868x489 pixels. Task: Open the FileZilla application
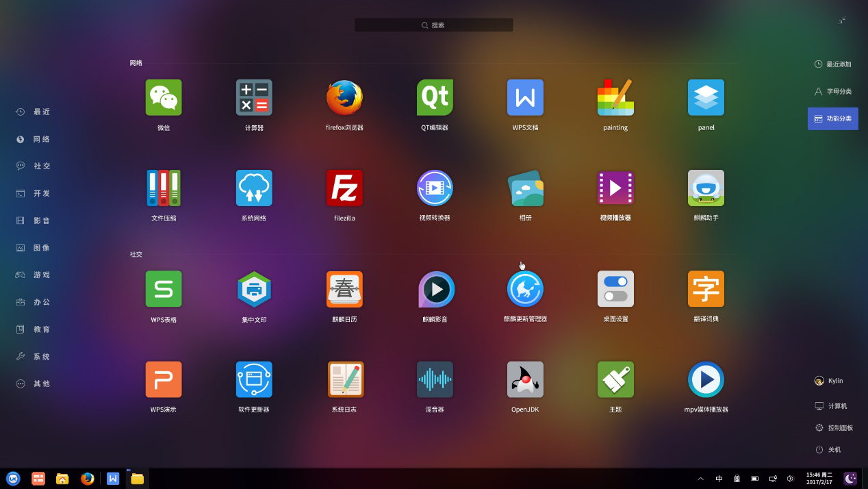point(344,188)
